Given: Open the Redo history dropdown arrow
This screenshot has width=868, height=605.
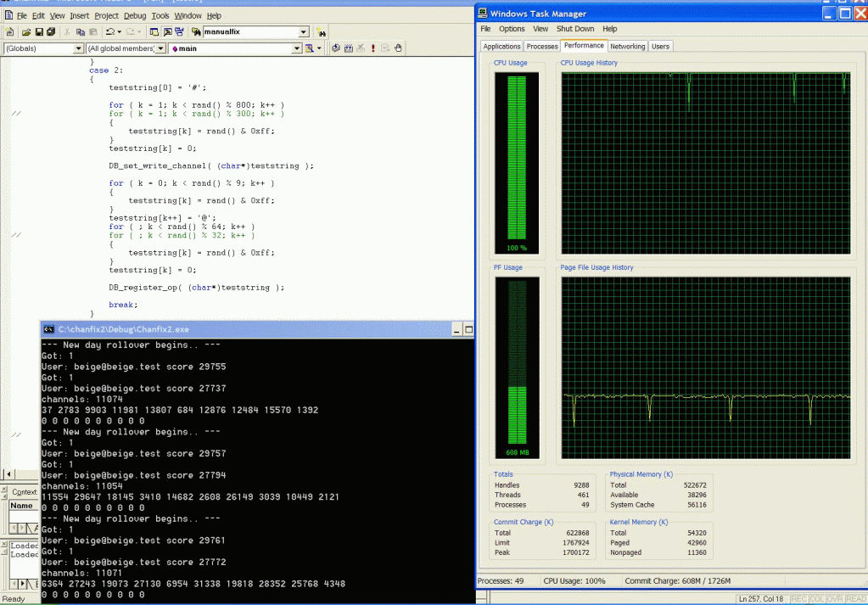Looking at the screenshot, I should click(x=139, y=32).
